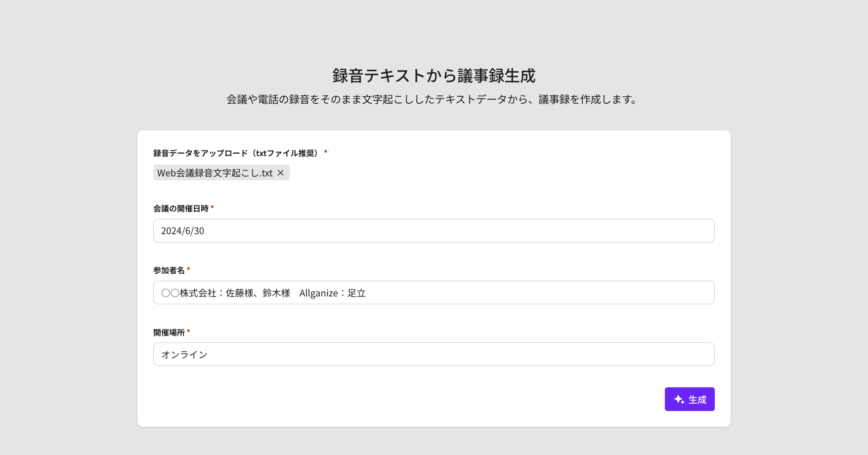868x455 pixels.
Task: Click the red asterisk beside the upload label
Action: [325, 153]
